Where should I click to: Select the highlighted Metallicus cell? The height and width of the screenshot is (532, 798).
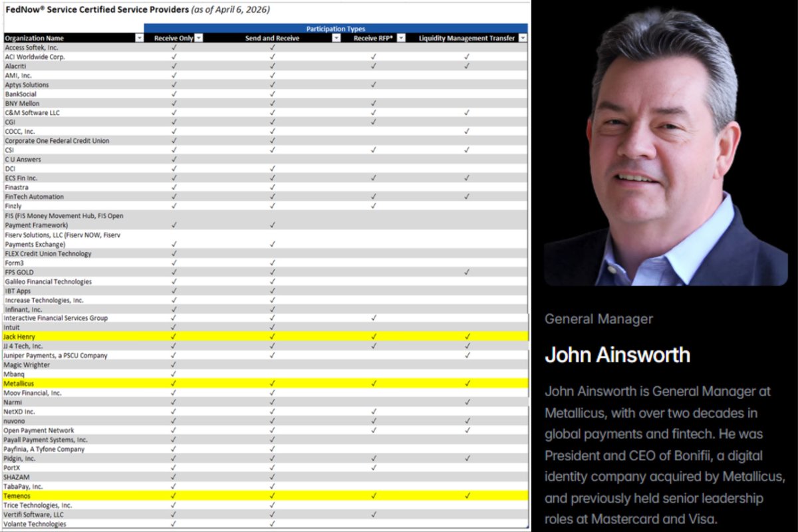point(74,384)
